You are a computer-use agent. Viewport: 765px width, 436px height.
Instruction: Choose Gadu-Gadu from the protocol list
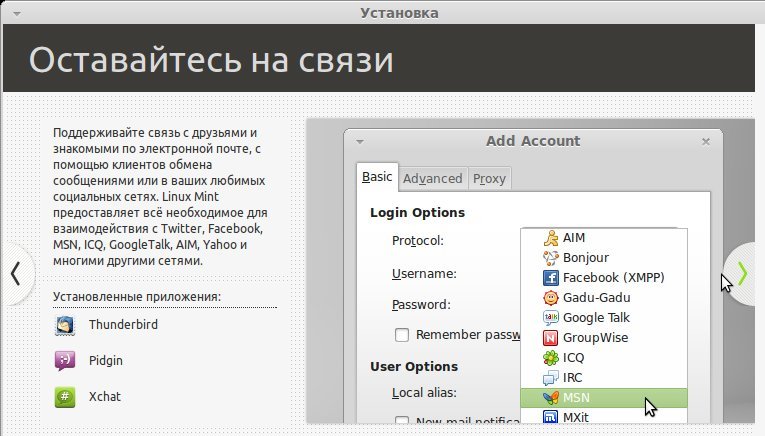pos(604,298)
